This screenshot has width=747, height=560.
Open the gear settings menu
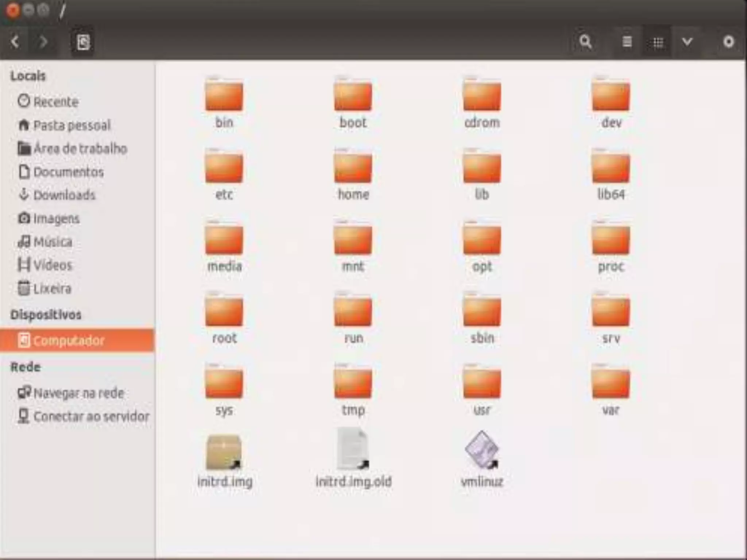[728, 42]
